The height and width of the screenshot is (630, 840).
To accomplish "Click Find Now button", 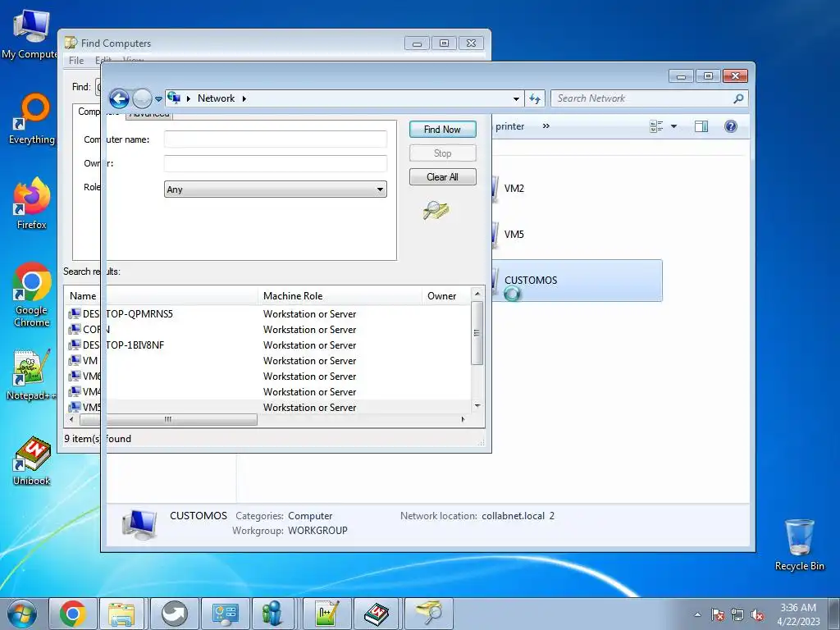I will click(x=442, y=129).
